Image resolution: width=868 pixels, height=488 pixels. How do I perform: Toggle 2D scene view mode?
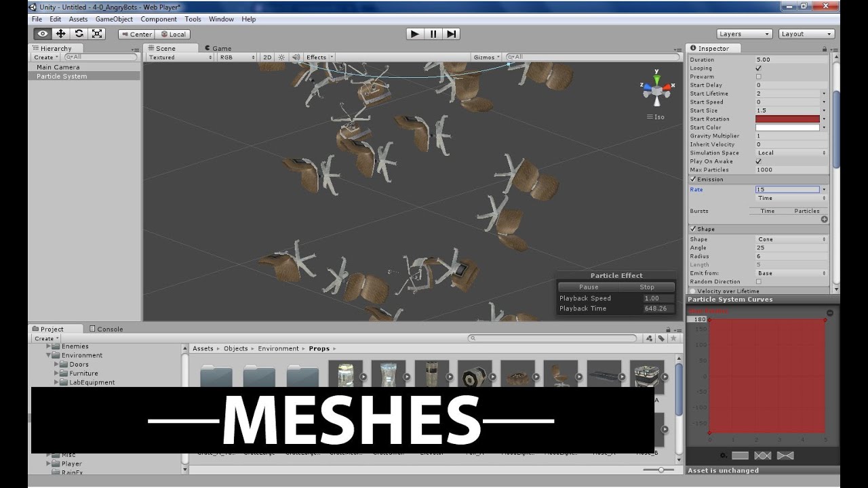click(x=267, y=57)
